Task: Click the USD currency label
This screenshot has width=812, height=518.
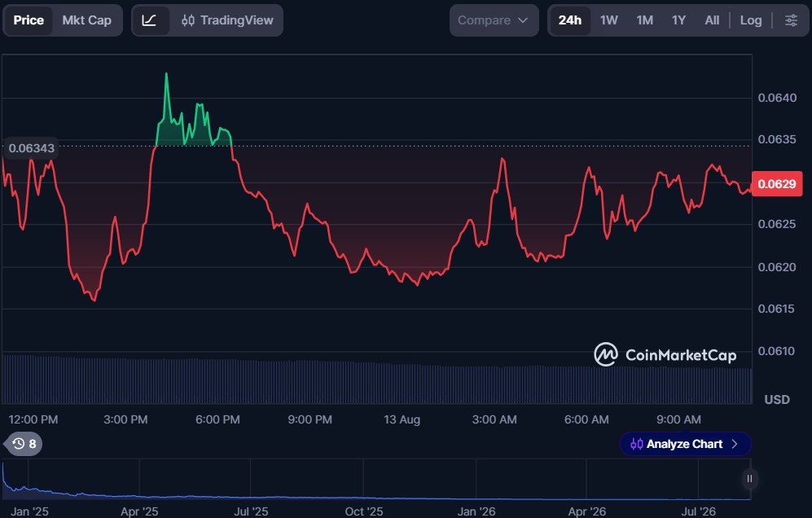Action: coord(777,399)
